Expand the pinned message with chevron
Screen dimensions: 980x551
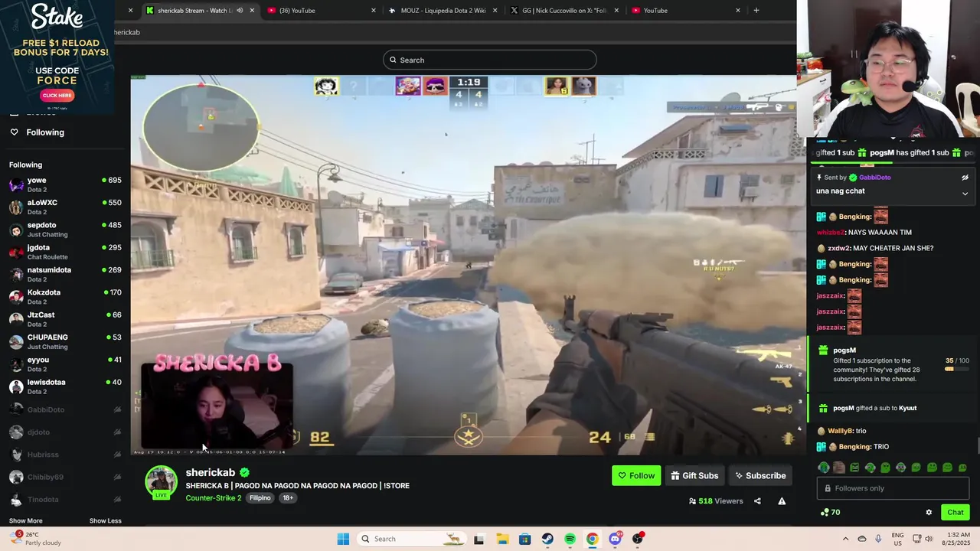pos(965,194)
